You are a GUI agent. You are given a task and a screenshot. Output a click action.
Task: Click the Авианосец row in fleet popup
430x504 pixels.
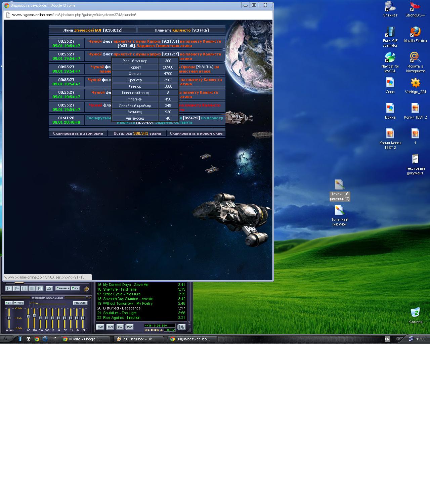coord(145,118)
